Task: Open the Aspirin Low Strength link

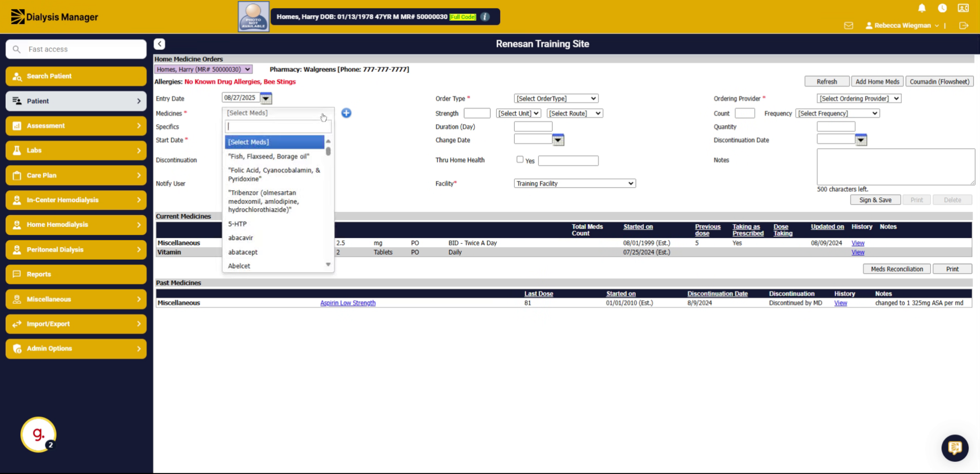Action: [x=347, y=303]
